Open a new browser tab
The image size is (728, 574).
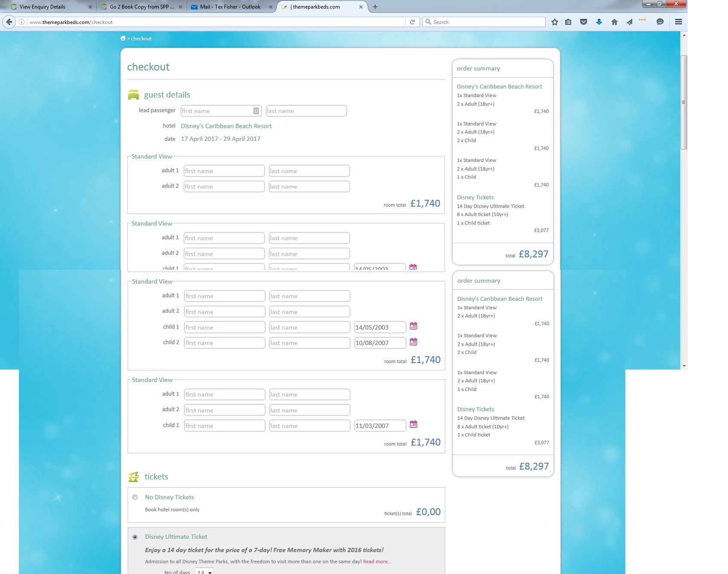point(375,7)
